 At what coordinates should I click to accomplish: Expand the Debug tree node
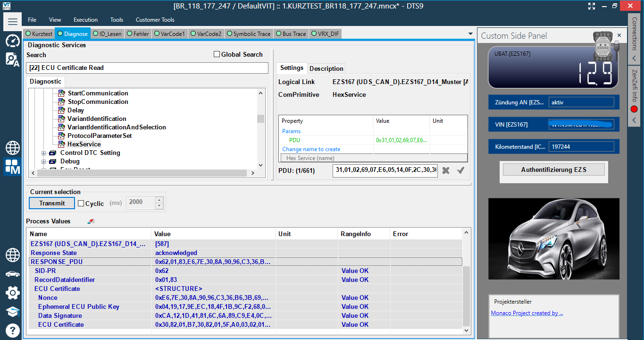(43, 161)
